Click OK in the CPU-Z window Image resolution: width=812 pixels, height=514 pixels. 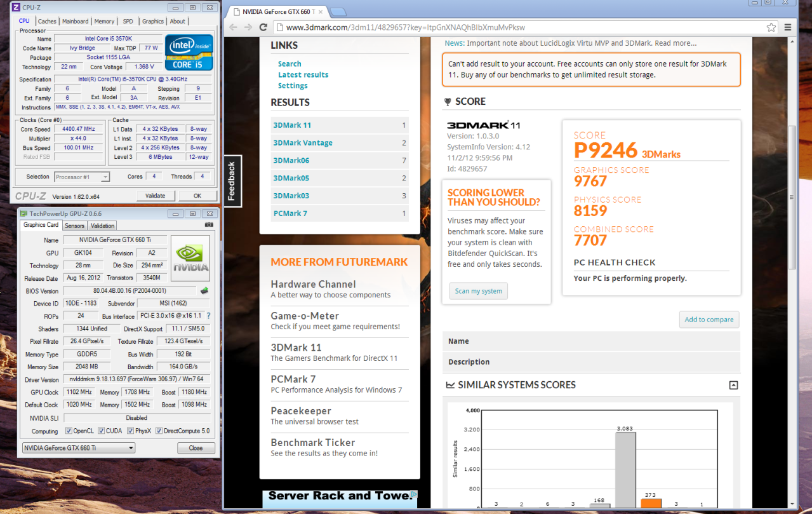(197, 196)
